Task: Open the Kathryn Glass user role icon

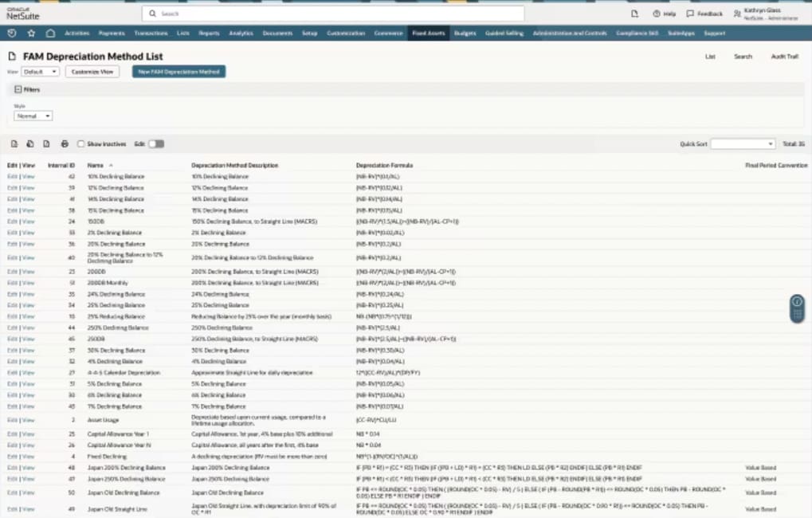Action: 737,14
